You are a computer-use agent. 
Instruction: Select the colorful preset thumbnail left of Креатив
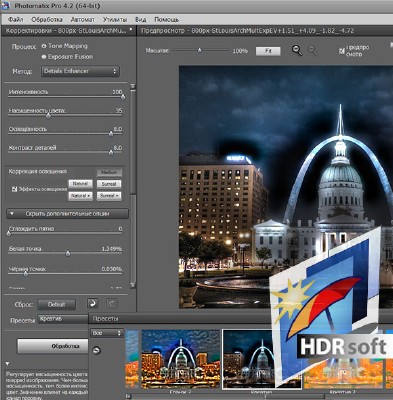coord(180,359)
